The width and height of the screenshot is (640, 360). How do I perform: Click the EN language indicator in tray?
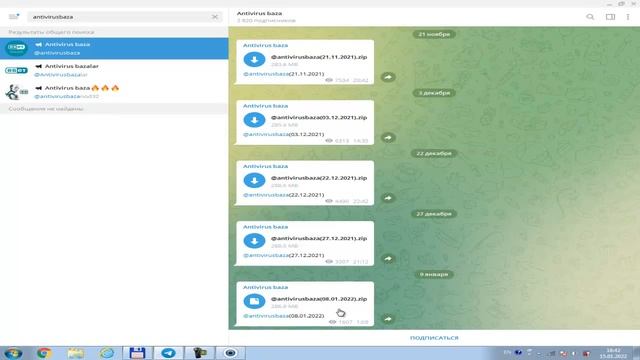pyautogui.click(x=507, y=352)
